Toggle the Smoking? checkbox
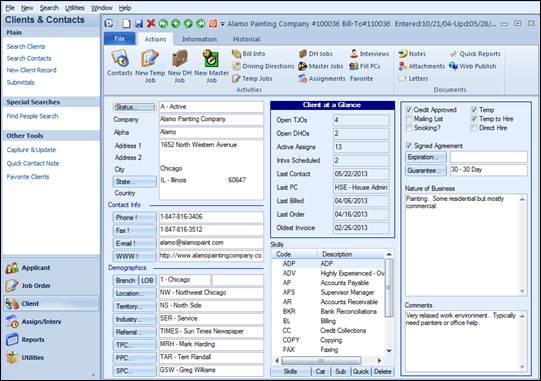The image size is (541, 381). (x=409, y=128)
